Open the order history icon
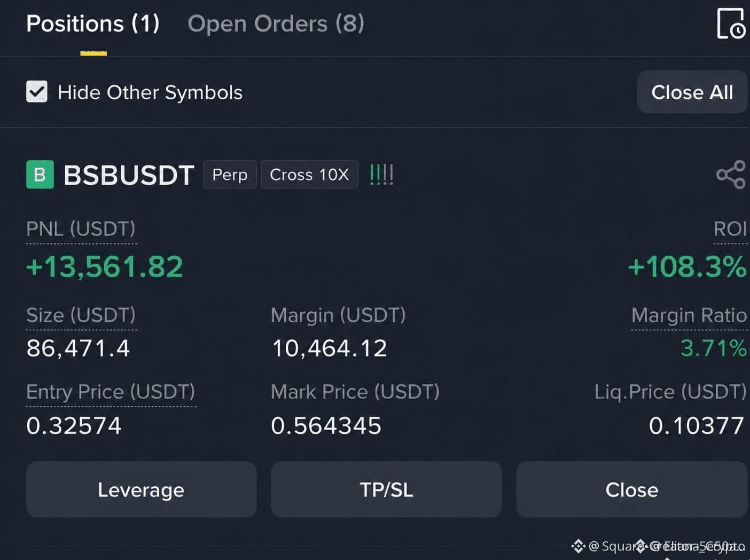This screenshot has height=560, width=750. tap(731, 23)
